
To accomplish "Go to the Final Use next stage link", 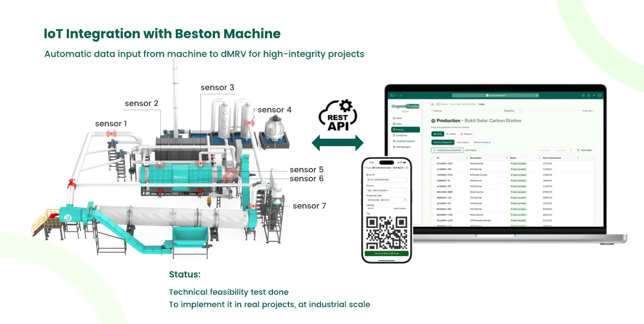I will pyautogui.click(x=588, y=110).
